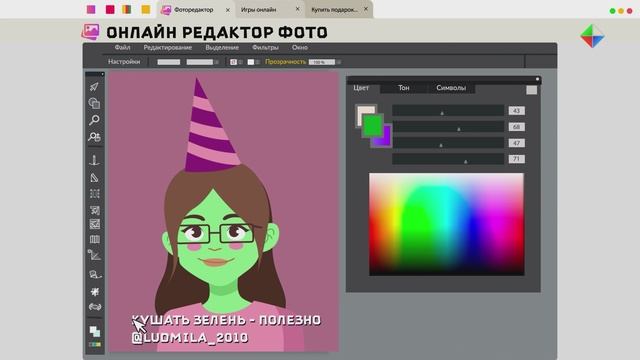
Task: Click the green foreground color swatch
Action: tap(372, 125)
